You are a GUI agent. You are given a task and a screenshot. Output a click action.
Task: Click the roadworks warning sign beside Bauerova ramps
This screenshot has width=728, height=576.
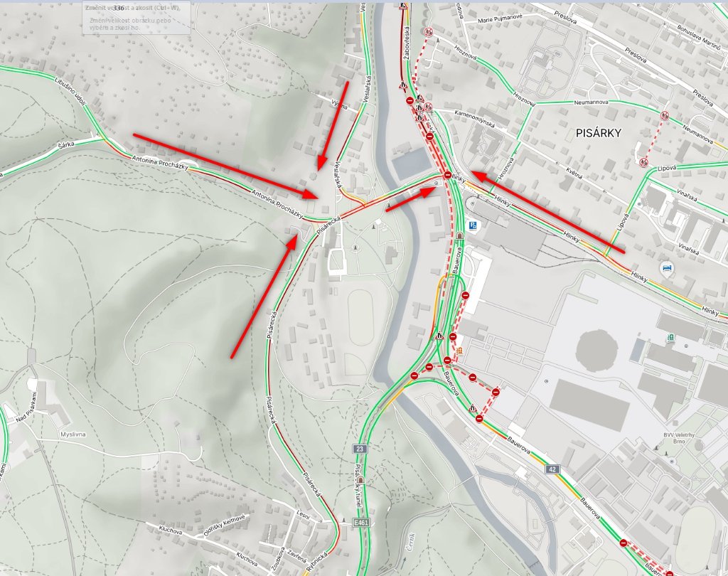pyautogui.click(x=439, y=335)
